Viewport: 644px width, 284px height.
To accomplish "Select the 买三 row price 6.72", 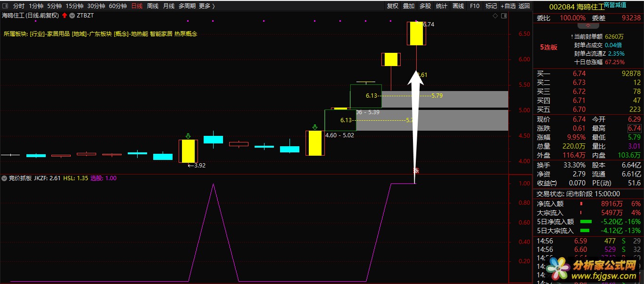I will tap(579, 92).
